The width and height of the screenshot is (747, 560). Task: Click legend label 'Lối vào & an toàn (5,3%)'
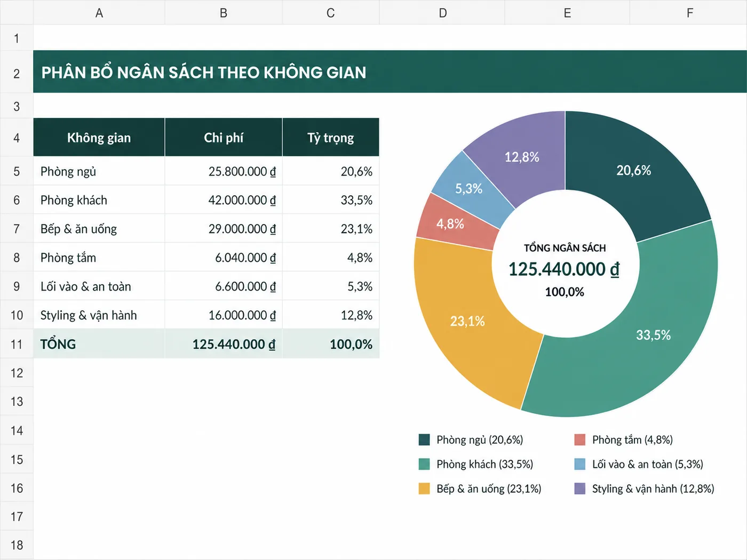tap(648, 464)
